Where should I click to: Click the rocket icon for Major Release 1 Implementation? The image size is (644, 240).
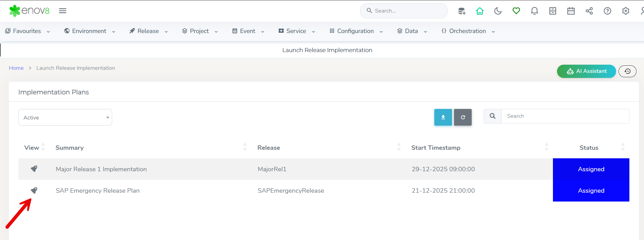(x=34, y=169)
